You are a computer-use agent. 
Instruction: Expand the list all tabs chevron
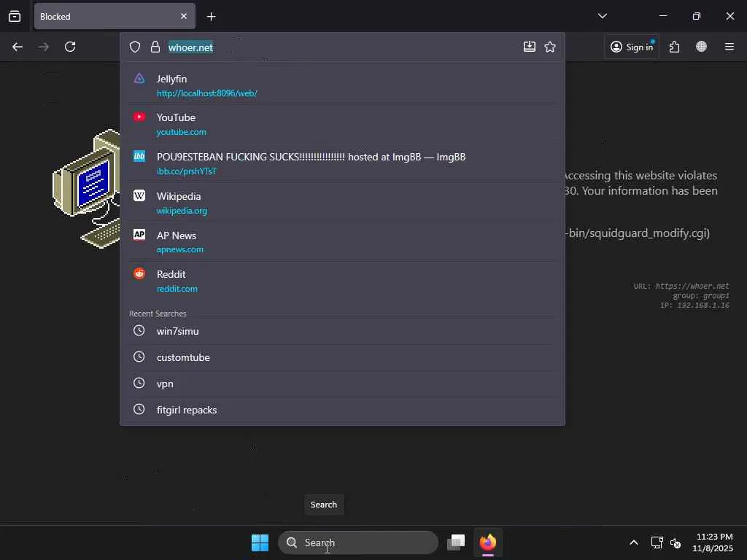(x=602, y=16)
